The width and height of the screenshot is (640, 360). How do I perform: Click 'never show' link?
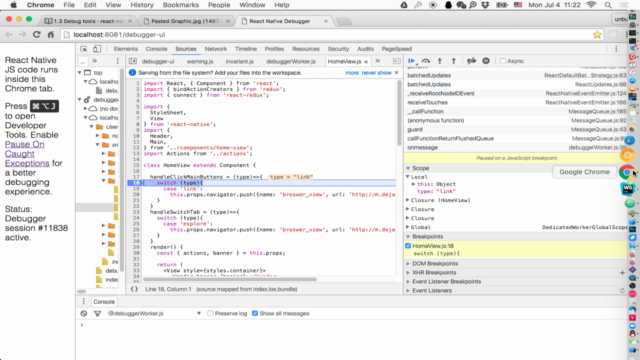[376, 73]
